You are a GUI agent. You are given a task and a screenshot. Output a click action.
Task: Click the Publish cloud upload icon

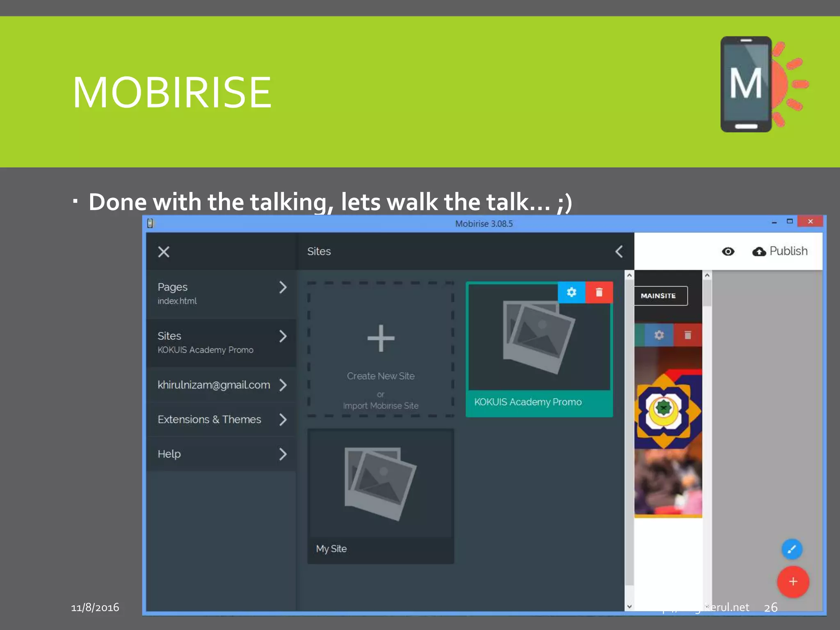[x=759, y=252]
